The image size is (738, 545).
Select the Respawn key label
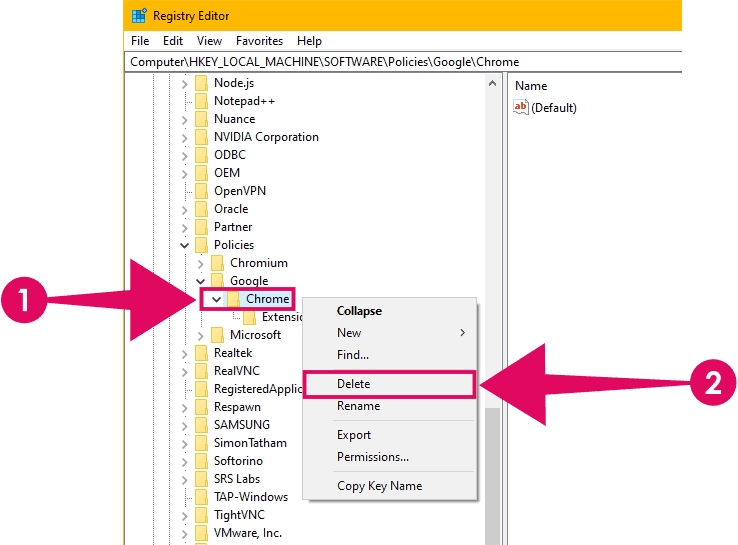[x=237, y=407]
